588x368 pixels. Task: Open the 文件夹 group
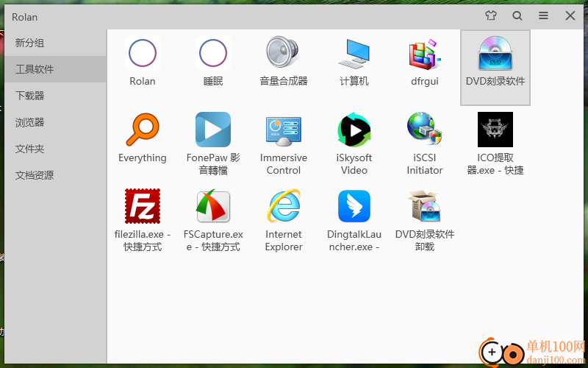pyautogui.click(x=56, y=149)
